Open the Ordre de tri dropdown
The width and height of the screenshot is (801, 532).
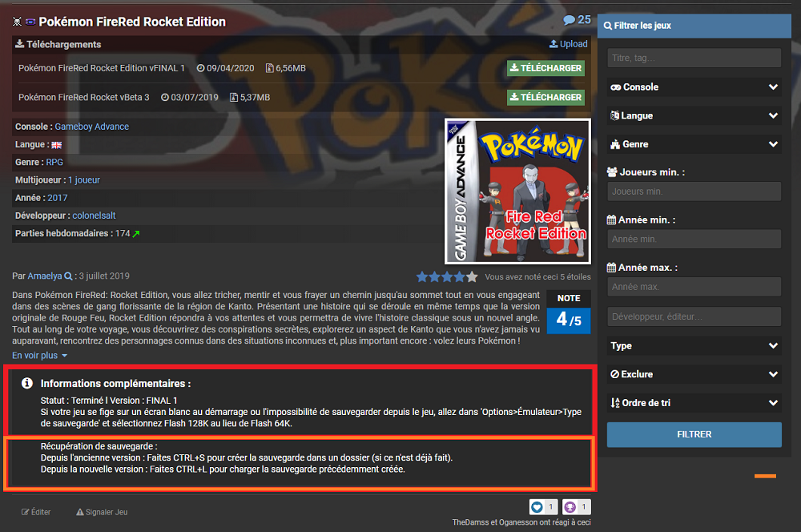pos(694,403)
